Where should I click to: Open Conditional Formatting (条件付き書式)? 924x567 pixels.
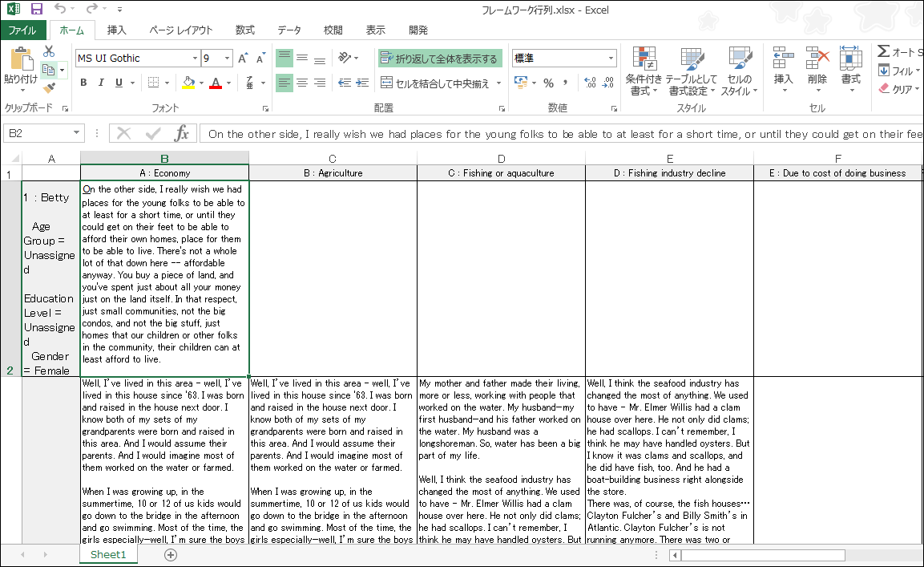point(644,71)
